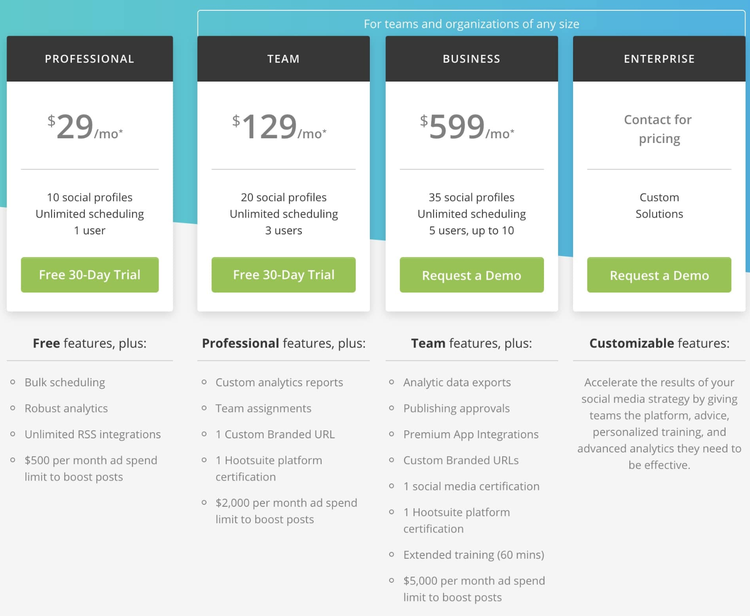Click Team assignments feature item

coord(263,408)
